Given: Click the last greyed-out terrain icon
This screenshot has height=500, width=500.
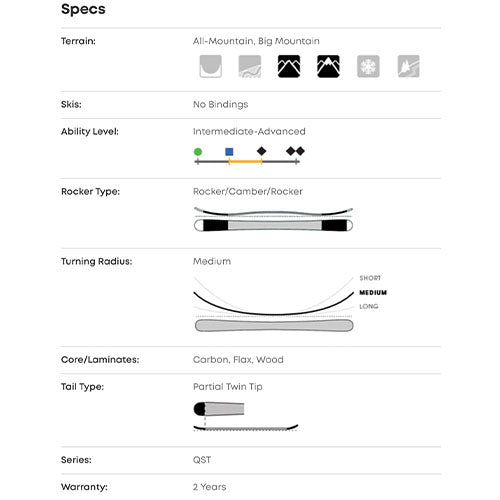Looking at the screenshot, I should pyautogui.click(x=409, y=66).
